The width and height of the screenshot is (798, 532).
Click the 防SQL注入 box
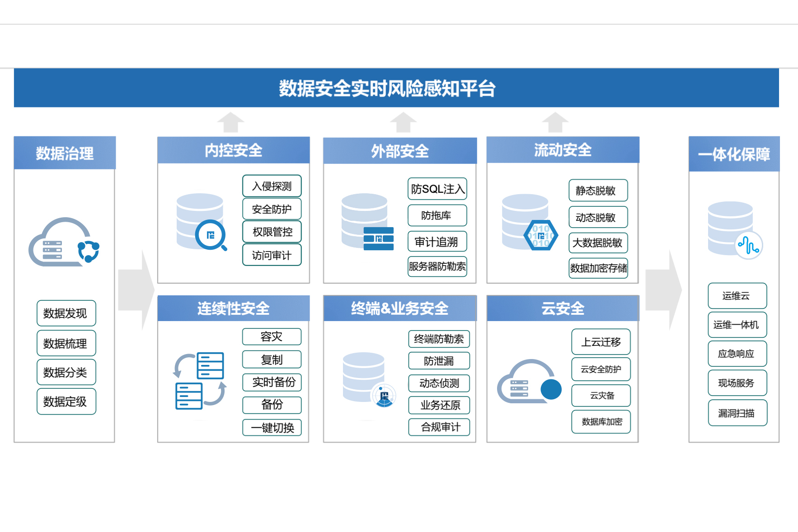437,190
